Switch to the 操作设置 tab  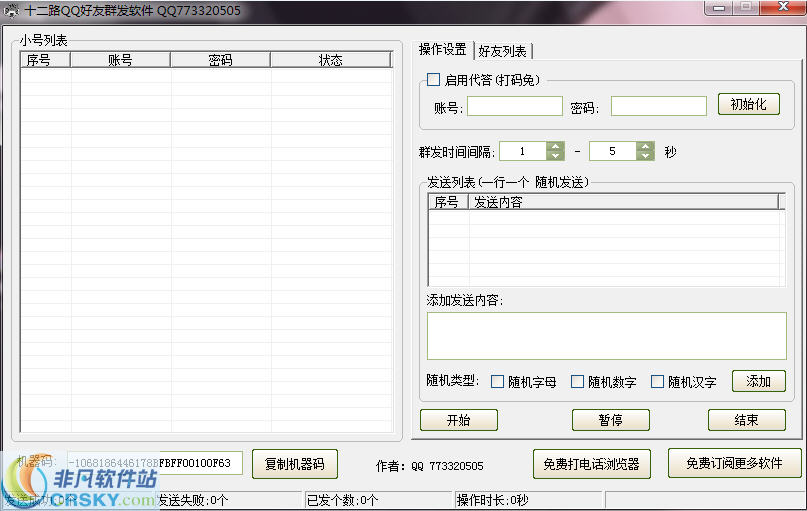443,49
